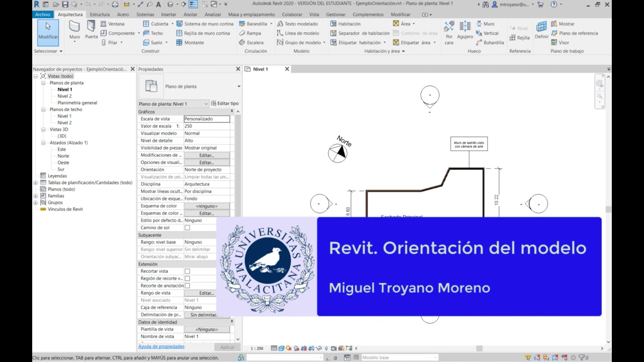
Task: Select the Buhardilla dormer tool
Action: [490, 43]
